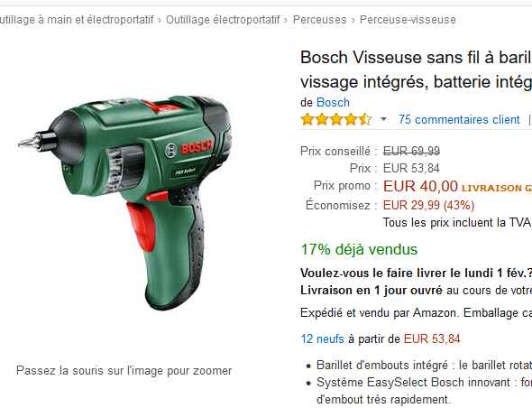
Task: Open the 12 neufs offers link
Action: point(322,338)
